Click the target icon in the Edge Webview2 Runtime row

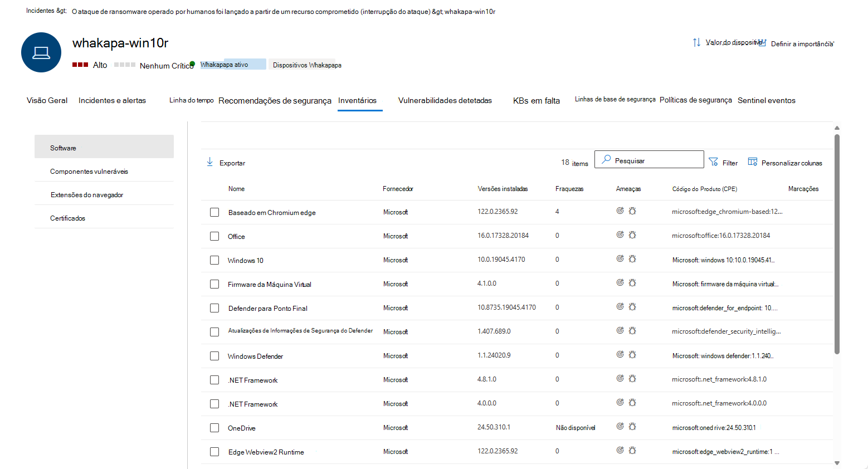pyautogui.click(x=620, y=451)
